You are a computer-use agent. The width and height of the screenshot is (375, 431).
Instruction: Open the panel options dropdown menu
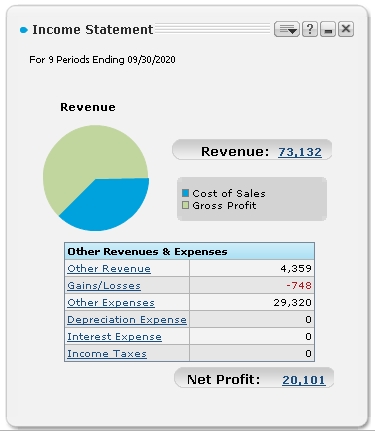(287, 29)
